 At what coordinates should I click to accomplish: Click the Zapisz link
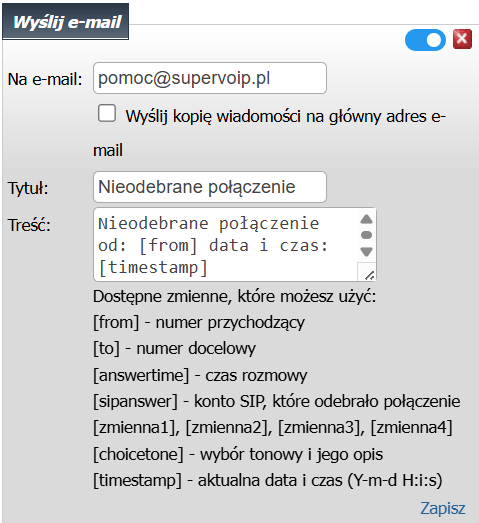tap(443, 508)
